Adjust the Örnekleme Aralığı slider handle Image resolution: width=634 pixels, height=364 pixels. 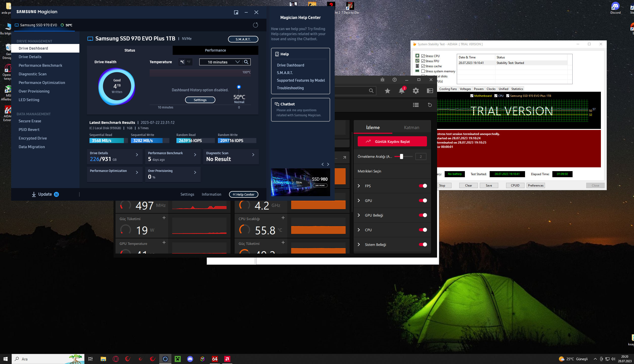[x=401, y=156]
